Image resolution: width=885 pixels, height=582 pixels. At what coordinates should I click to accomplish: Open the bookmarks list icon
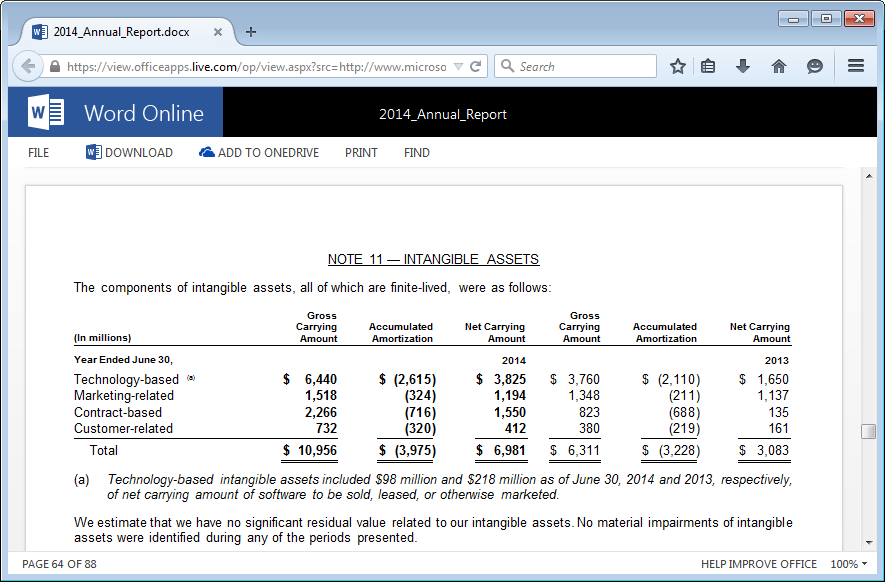pyautogui.click(x=708, y=67)
